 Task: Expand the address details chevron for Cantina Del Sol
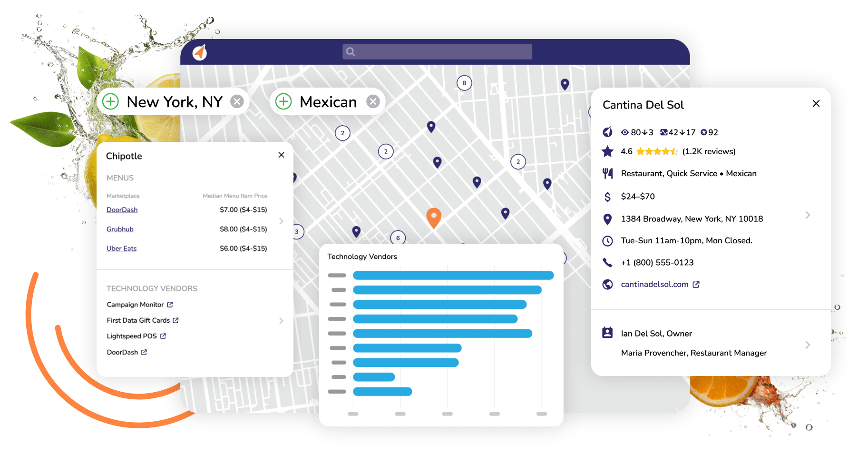pos(808,215)
